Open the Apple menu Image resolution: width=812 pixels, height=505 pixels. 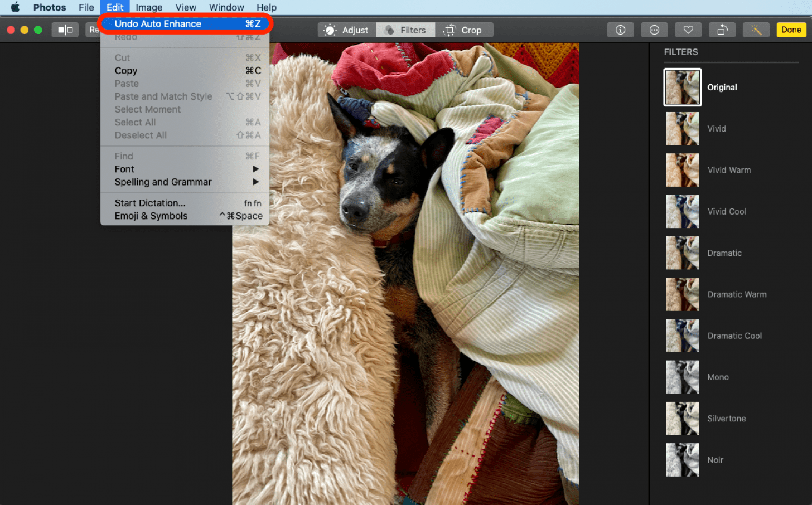(15, 7)
